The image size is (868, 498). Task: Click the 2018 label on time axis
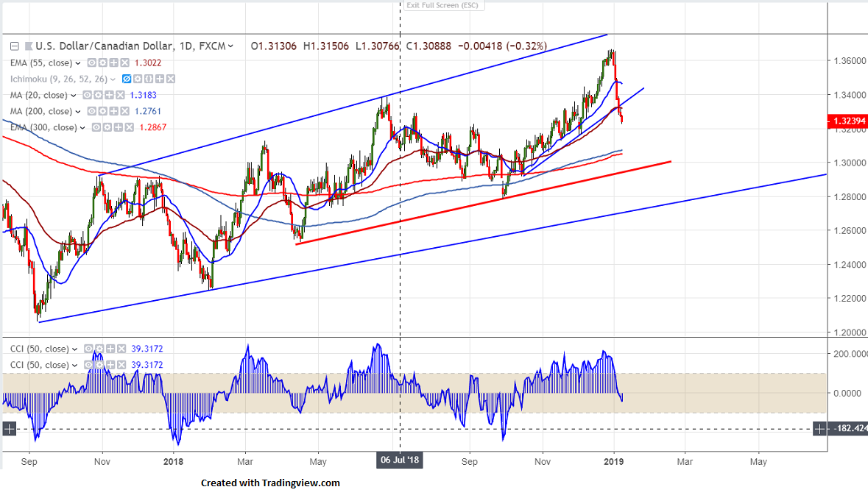(173, 461)
